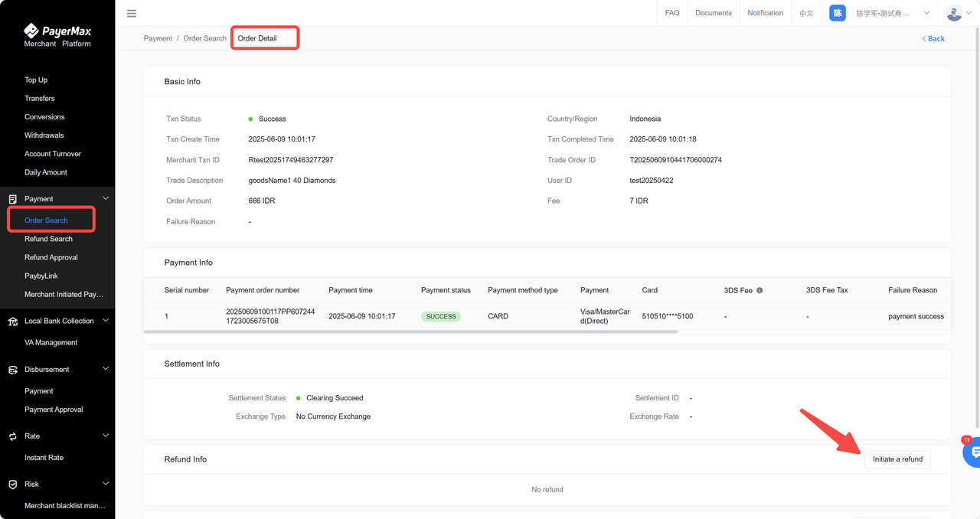Open Payment under Disbursement

coord(39,391)
